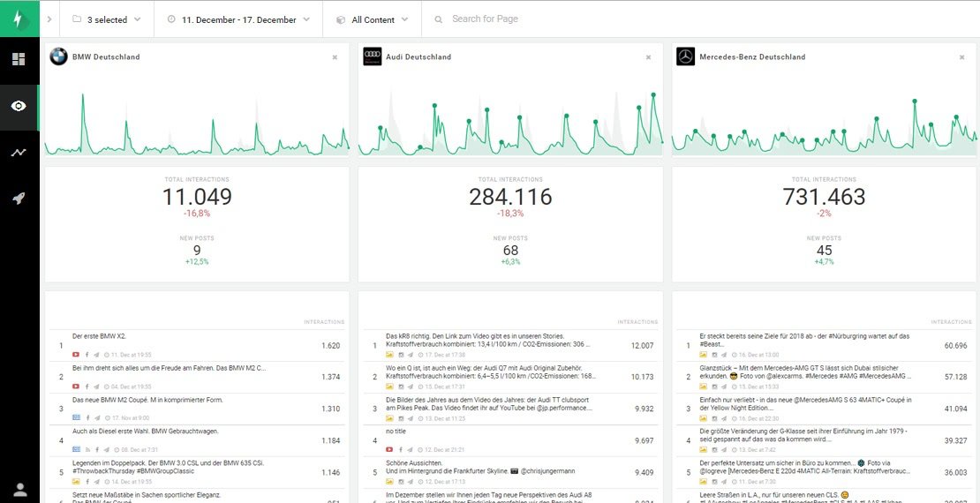Click photo icon under 'Das kR8 richtig' post

pos(390,354)
